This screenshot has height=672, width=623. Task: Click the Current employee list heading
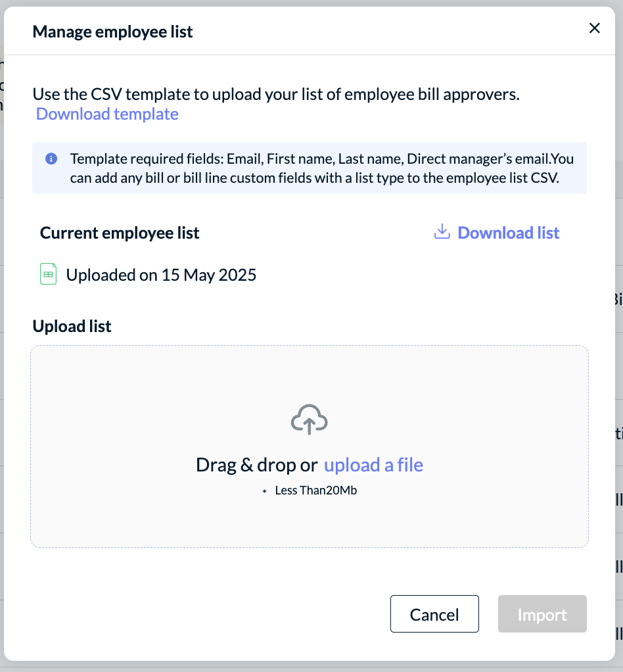coord(120,233)
